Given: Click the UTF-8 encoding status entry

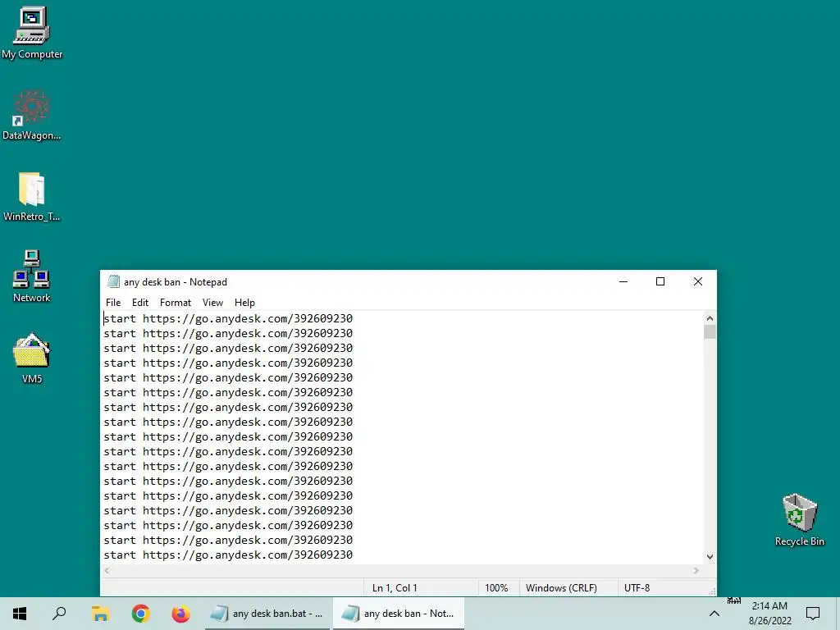Looking at the screenshot, I should point(637,587).
